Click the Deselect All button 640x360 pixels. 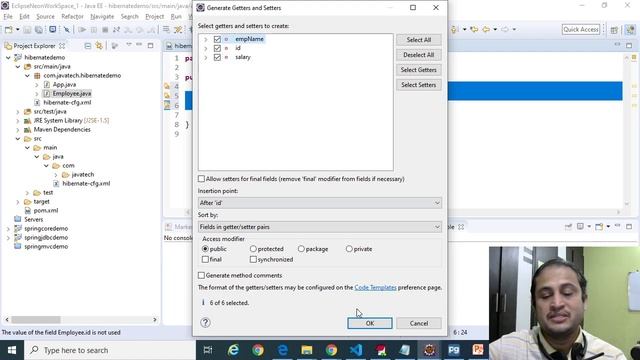[419, 55]
